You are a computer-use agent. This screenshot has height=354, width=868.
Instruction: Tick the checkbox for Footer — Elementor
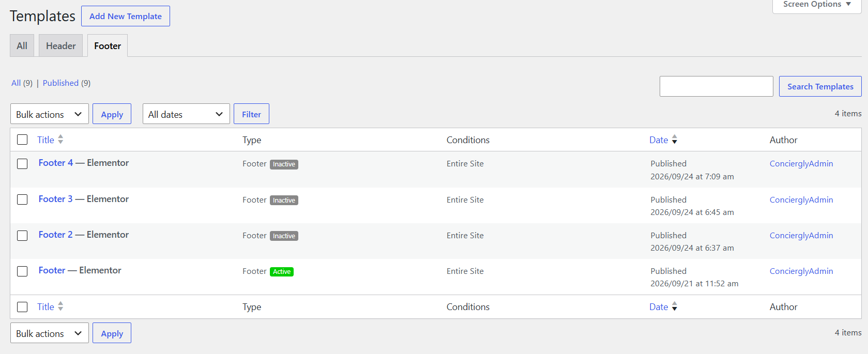[22, 271]
